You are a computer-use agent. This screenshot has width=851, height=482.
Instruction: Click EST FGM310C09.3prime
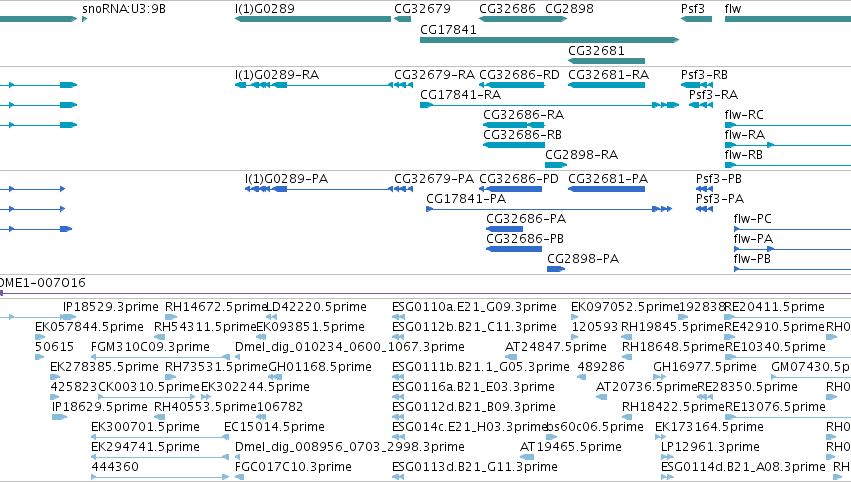[160, 357]
